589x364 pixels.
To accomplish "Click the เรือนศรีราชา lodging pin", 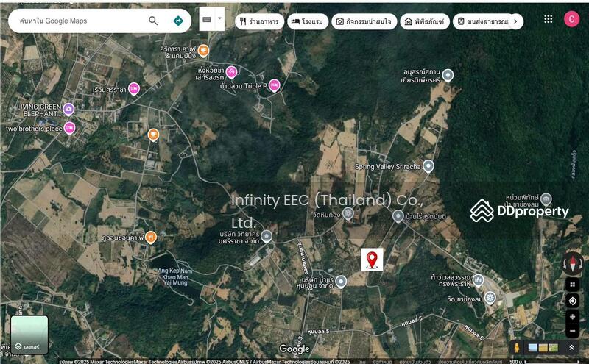I will click(x=134, y=89).
